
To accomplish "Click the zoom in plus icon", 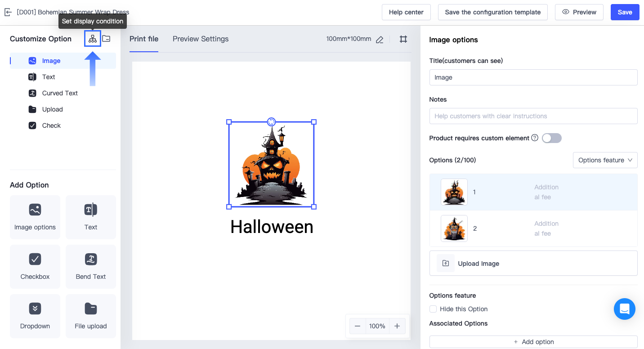I will tap(397, 326).
